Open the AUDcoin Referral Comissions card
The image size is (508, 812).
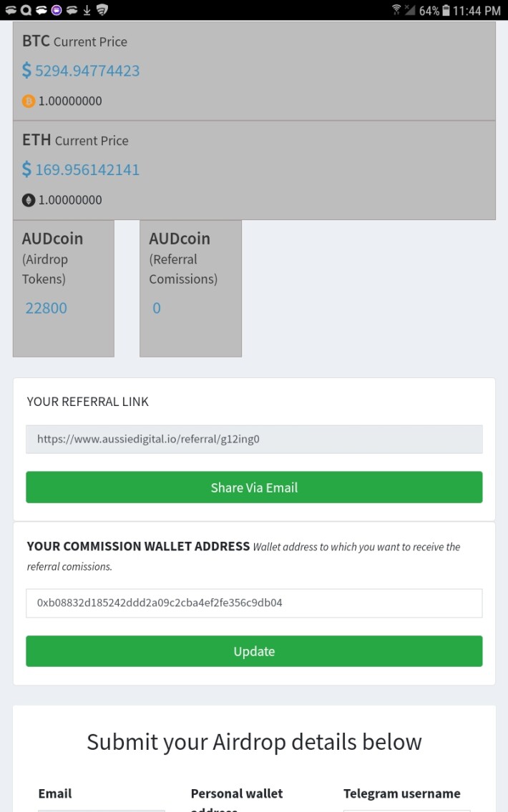point(191,289)
